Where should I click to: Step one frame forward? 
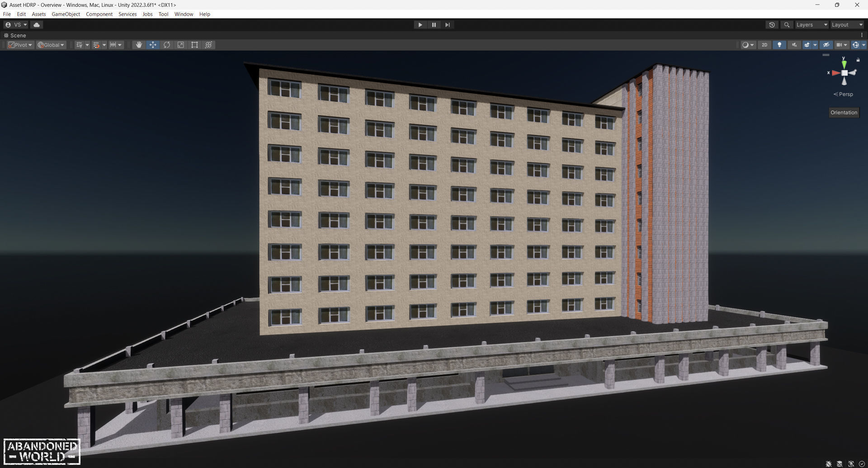447,25
